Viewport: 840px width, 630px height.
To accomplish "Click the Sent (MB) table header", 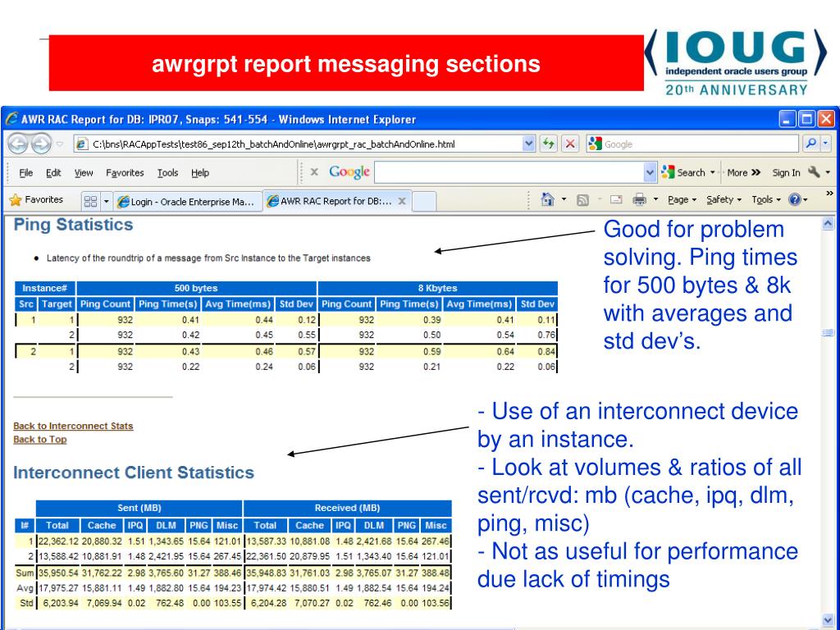I will pos(139,508).
